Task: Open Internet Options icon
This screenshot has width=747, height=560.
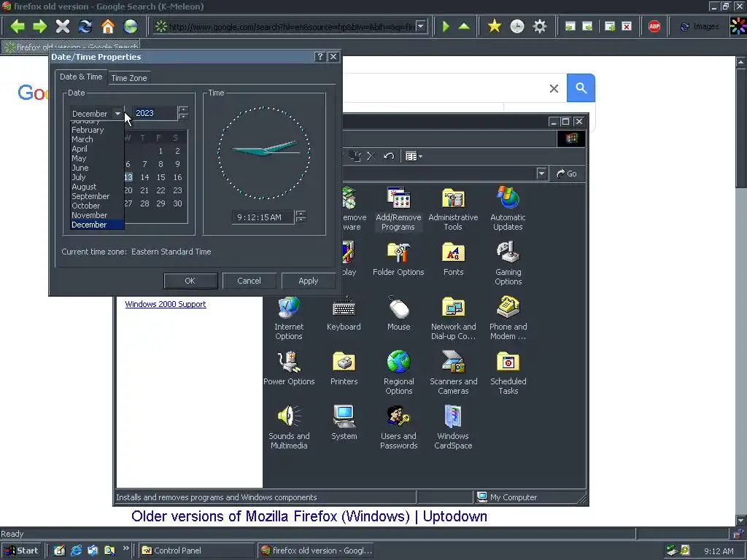Action: click(289, 318)
